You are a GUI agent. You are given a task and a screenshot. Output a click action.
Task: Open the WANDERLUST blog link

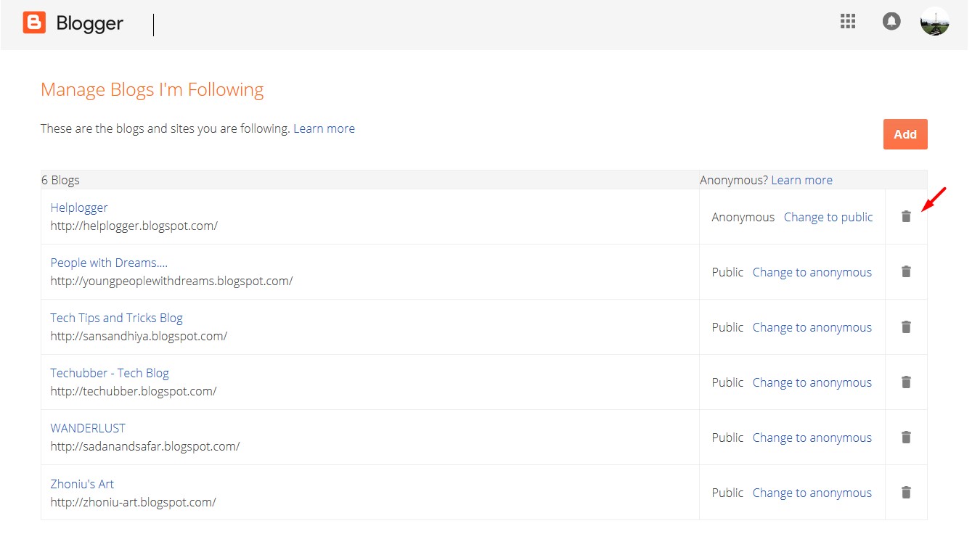tap(88, 428)
